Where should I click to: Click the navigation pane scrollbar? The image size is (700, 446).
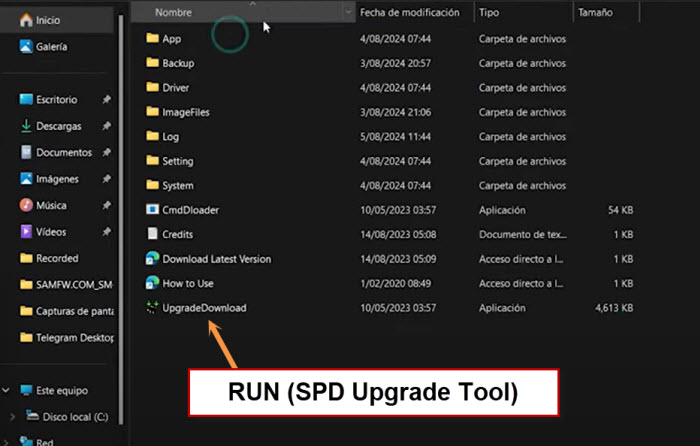pyautogui.click(x=121, y=219)
